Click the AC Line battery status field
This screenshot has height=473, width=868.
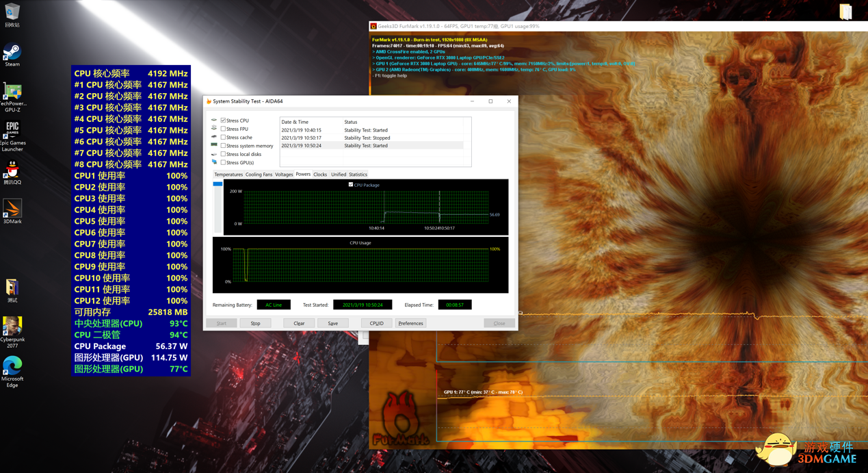coord(274,305)
